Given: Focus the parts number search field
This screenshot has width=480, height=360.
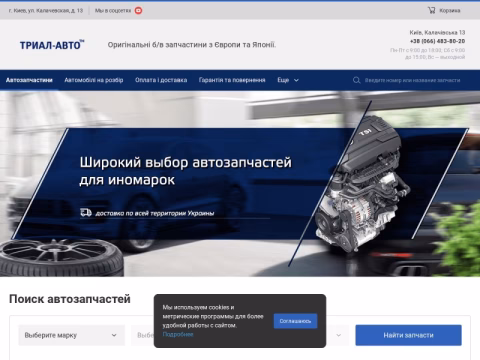Looking at the screenshot, I should [x=412, y=80].
